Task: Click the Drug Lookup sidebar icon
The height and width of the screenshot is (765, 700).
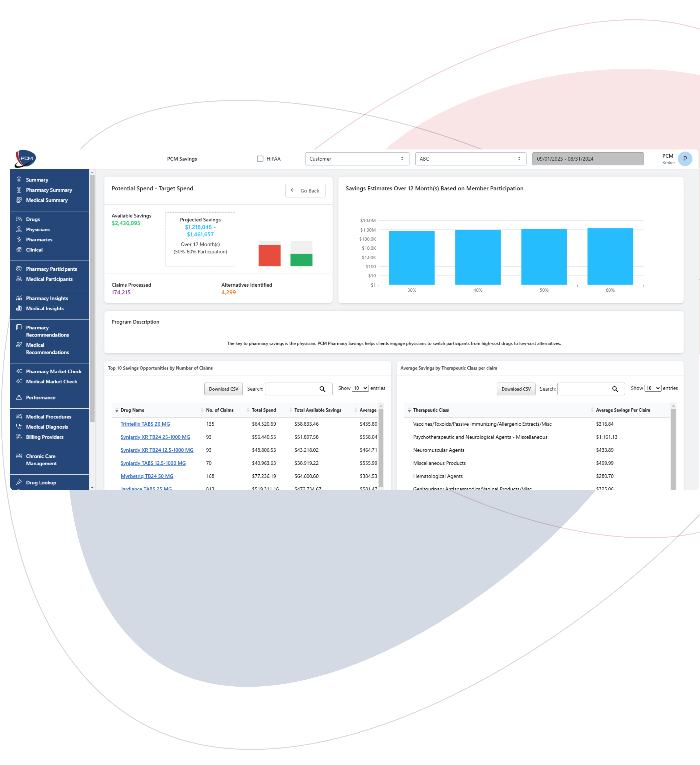Action: pos(19,482)
